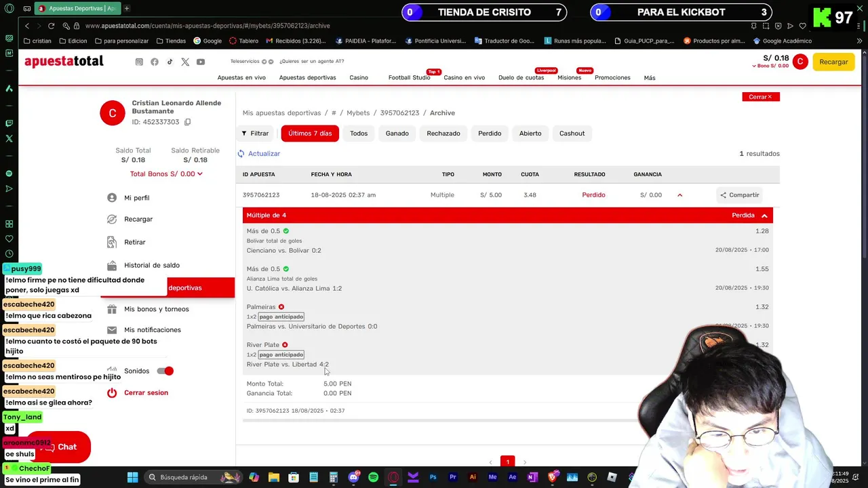
Task: Click the Mybets breadcrumb link
Action: click(358, 113)
